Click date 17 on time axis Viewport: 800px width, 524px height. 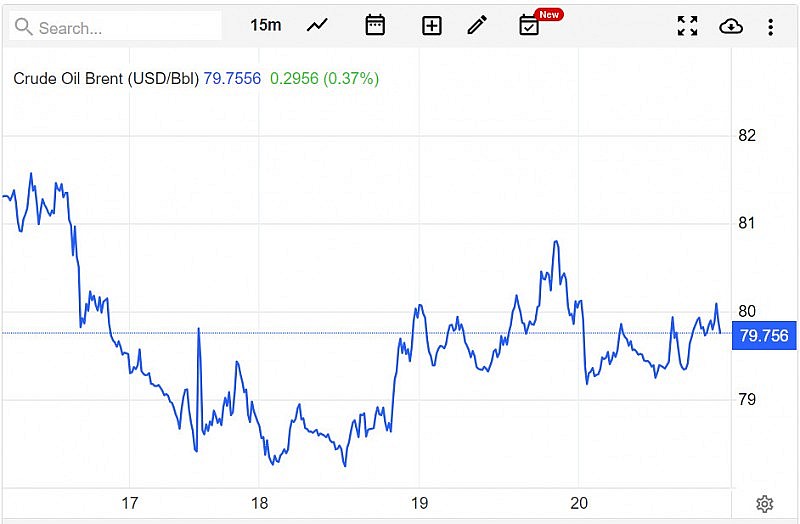[x=129, y=503]
